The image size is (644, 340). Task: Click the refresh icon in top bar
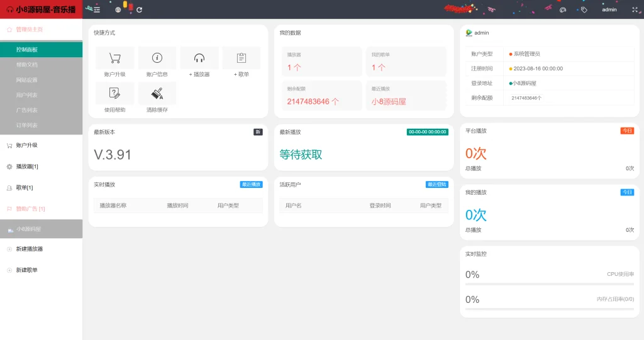[x=139, y=9]
